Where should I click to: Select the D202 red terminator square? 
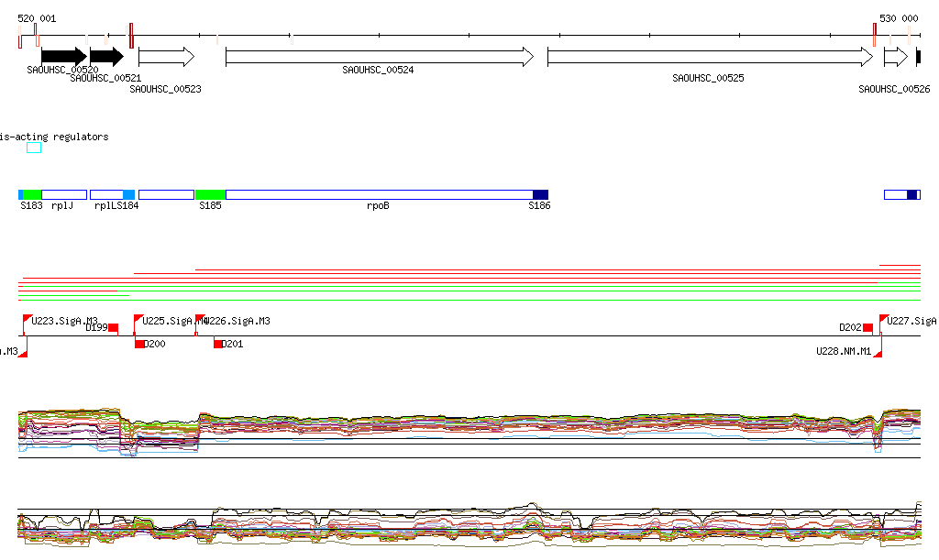(x=867, y=328)
